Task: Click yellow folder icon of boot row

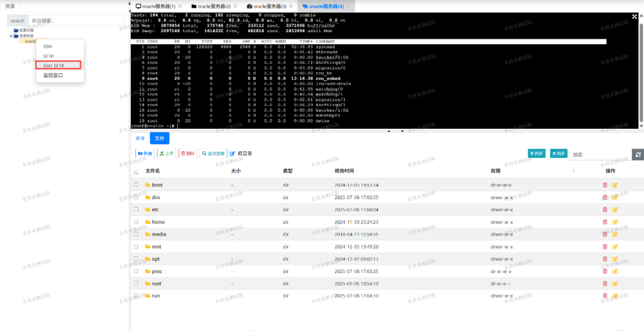Action: click(x=148, y=185)
